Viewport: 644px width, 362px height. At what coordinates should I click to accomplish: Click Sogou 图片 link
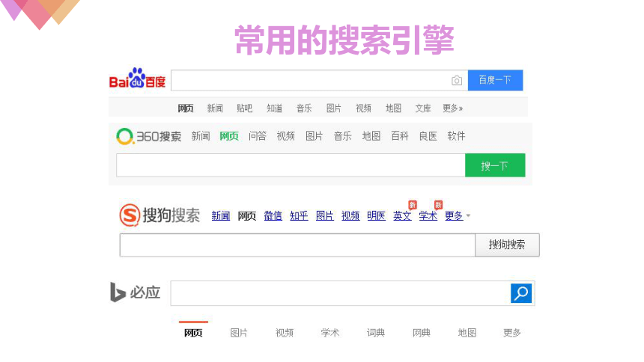[x=324, y=216]
